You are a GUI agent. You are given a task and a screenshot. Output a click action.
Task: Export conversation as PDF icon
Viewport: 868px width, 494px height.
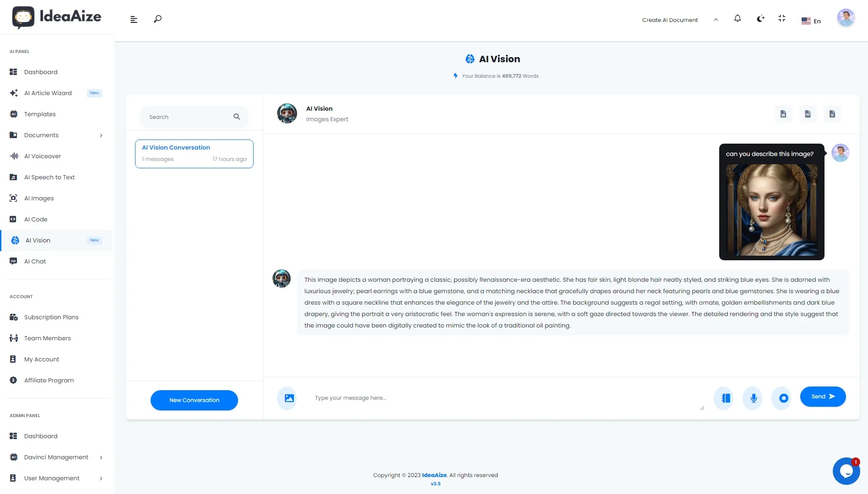click(x=808, y=114)
